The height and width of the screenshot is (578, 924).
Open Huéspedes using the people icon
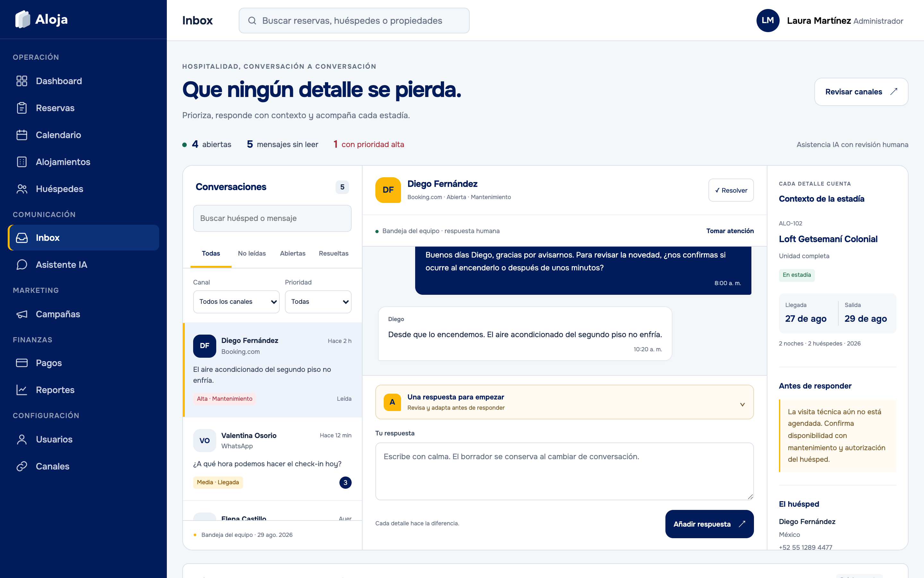pos(22,189)
